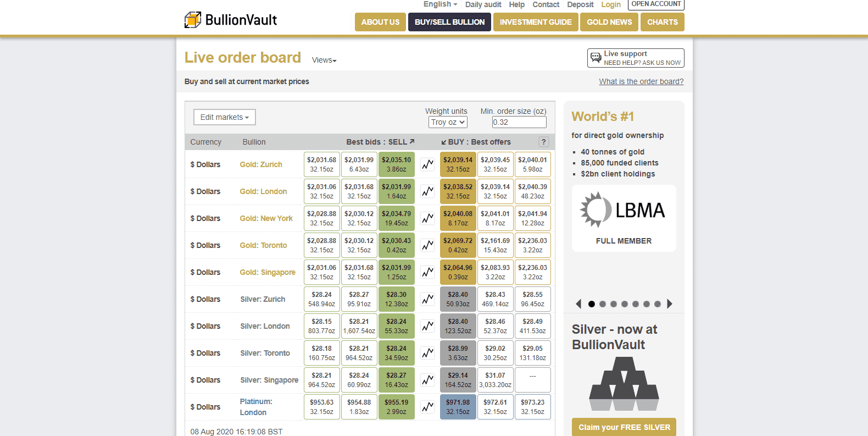This screenshot has width=868, height=436.
Task: Open the BUY/SELL BULLION menu
Action: point(449,22)
